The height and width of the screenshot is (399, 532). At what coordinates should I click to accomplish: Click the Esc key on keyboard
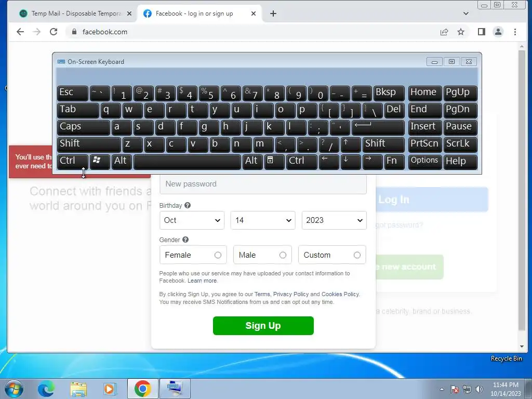coord(73,93)
